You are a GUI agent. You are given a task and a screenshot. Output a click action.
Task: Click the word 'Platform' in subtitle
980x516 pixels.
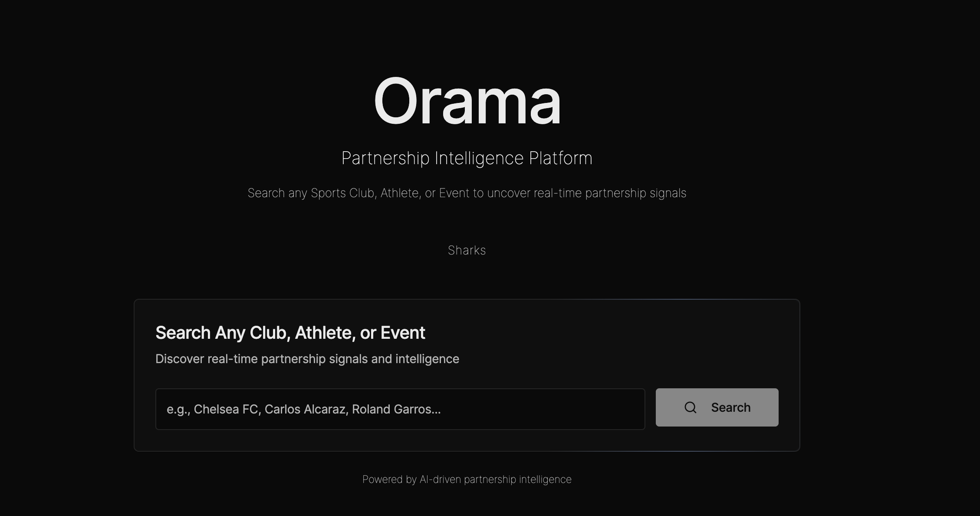tap(560, 158)
